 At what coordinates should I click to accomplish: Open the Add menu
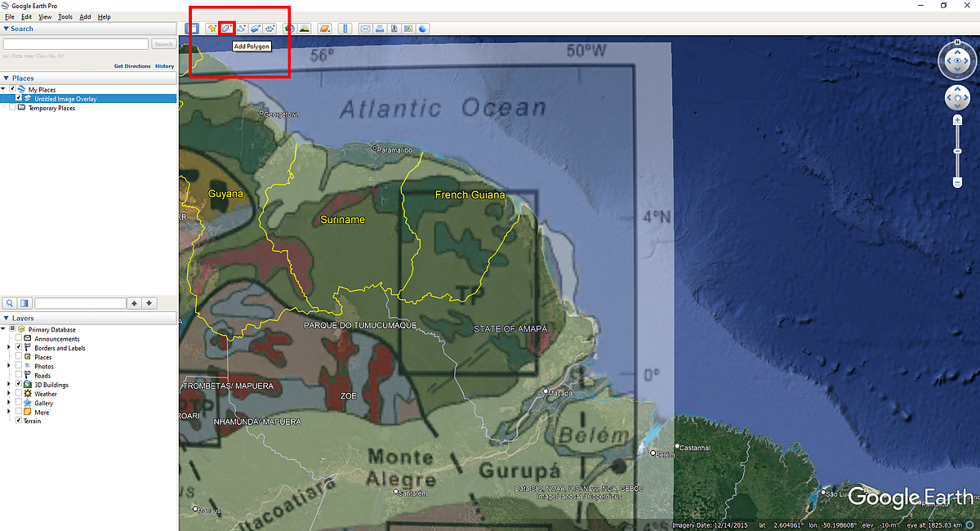coord(84,16)
